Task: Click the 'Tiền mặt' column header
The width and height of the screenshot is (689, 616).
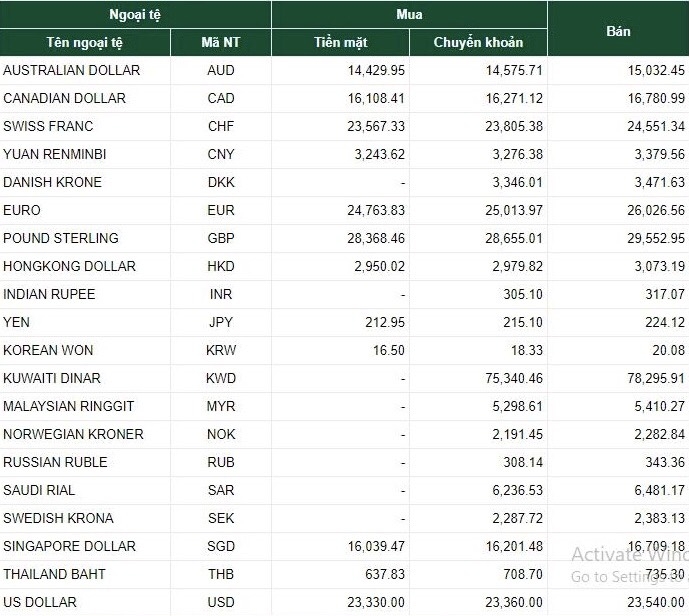Action: point(341,43)
